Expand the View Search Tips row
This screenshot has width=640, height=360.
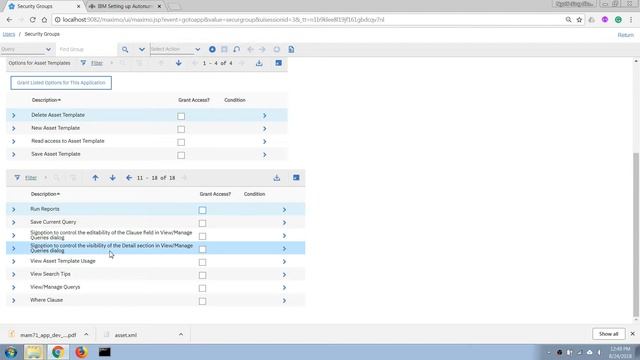click(x=13, y=275)
